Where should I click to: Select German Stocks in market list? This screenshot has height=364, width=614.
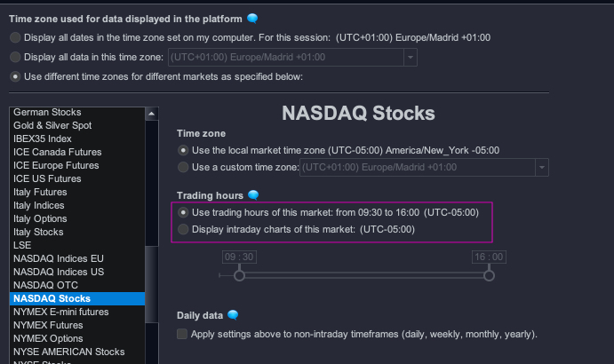47,112
